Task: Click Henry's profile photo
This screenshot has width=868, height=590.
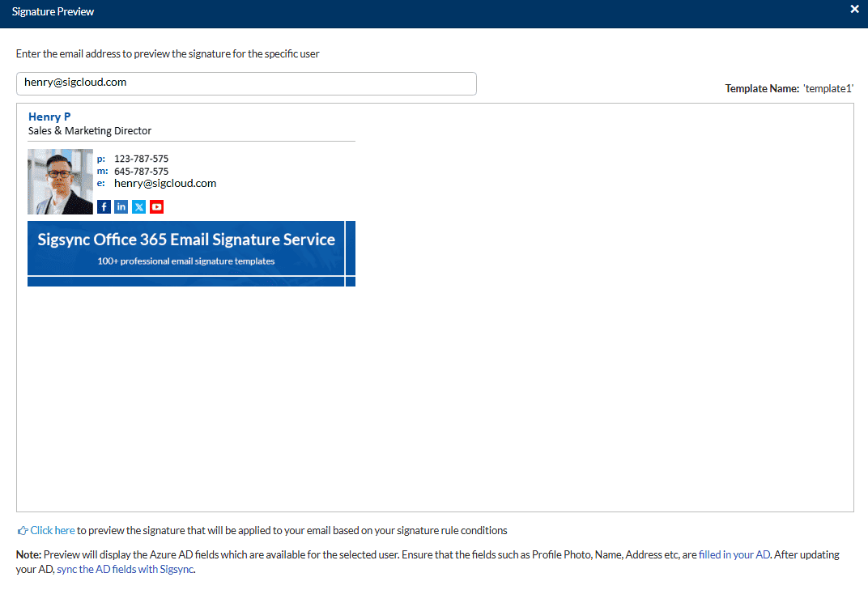Action: point(61,181)
